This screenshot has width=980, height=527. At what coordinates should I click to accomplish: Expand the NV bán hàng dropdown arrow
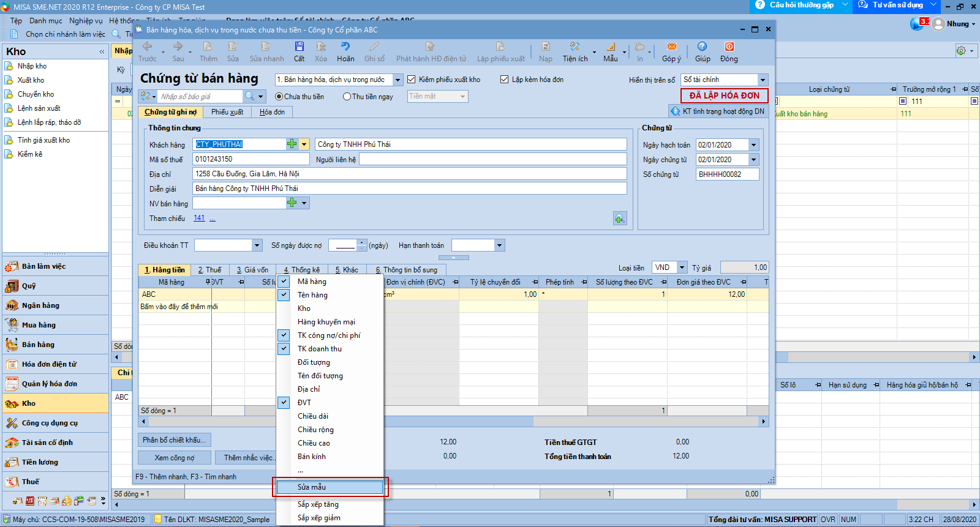coord(304,203)
